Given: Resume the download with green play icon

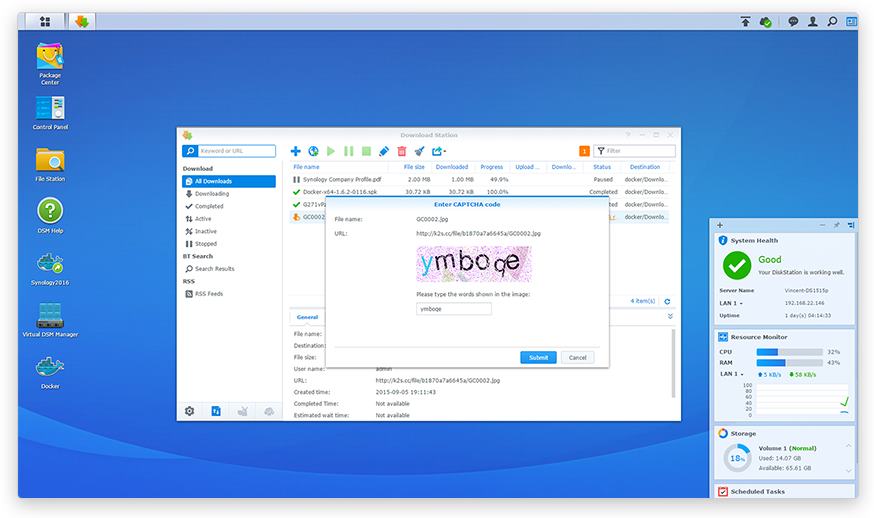Looking at the screenshot, I should pyautogui.click(x=331, y=151).
